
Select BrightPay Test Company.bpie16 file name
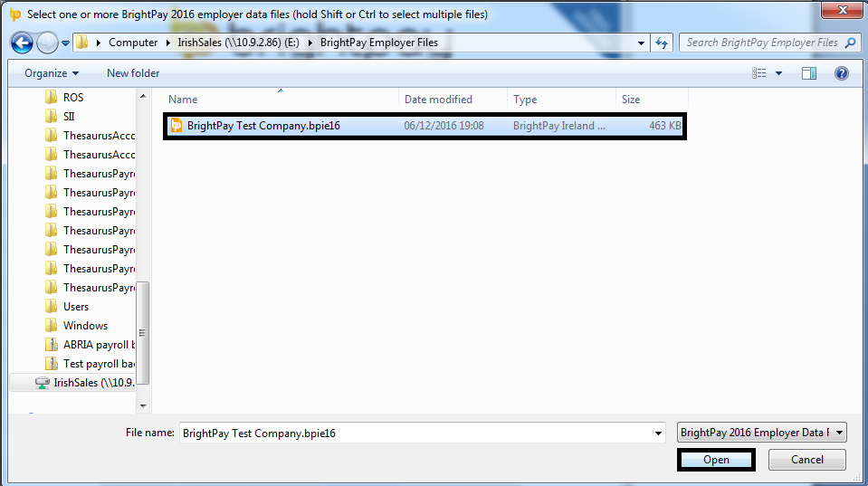(x=263, y=126)
